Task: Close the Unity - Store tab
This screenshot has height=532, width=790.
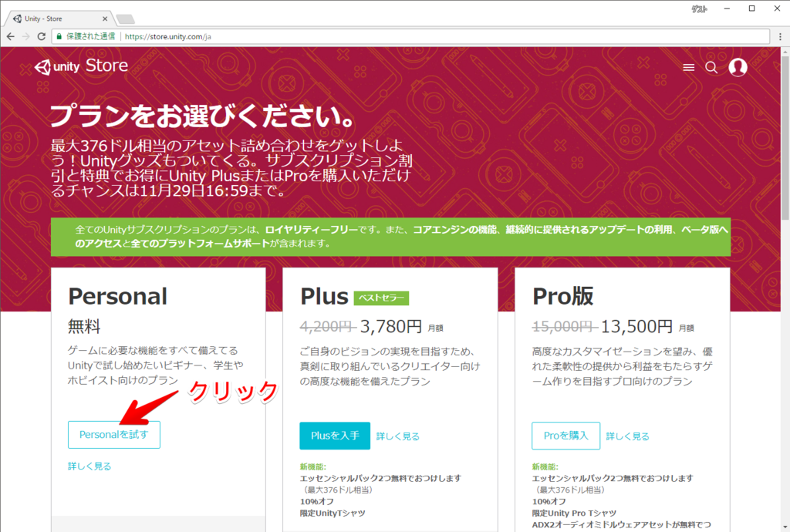Action: (x=105, y=19)
